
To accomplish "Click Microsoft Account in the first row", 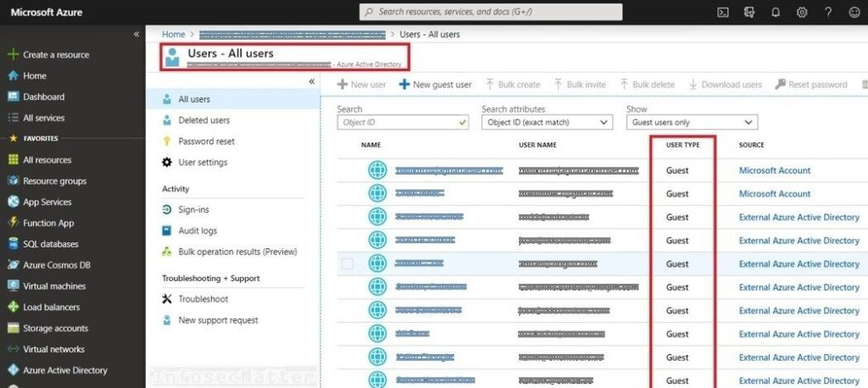I will pos(775,170).
